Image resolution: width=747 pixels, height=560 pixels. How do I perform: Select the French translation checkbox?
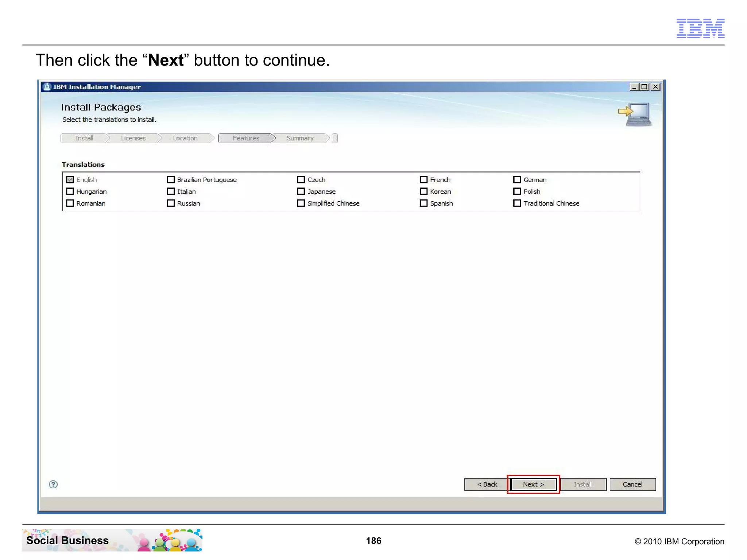pyautogui.click(x=423, y=180)
